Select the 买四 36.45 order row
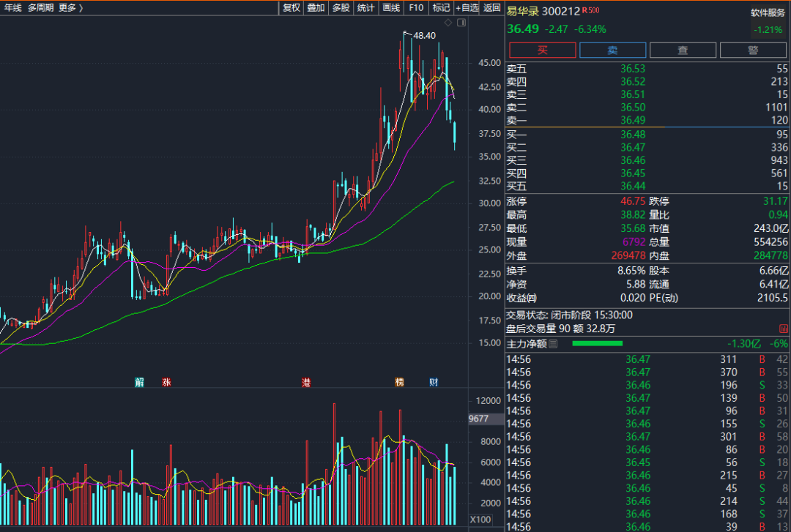 [x=647, y=173]
